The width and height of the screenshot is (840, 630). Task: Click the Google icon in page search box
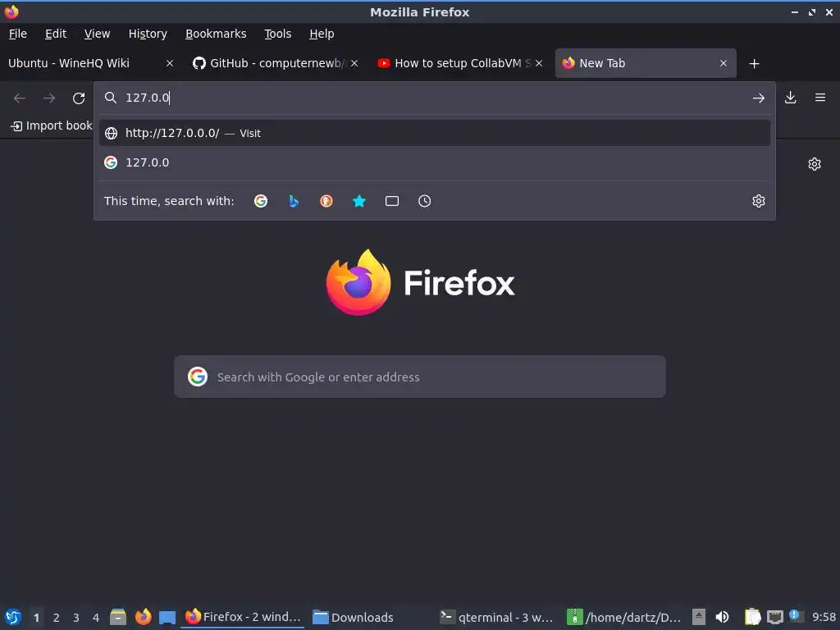point(198,377)
